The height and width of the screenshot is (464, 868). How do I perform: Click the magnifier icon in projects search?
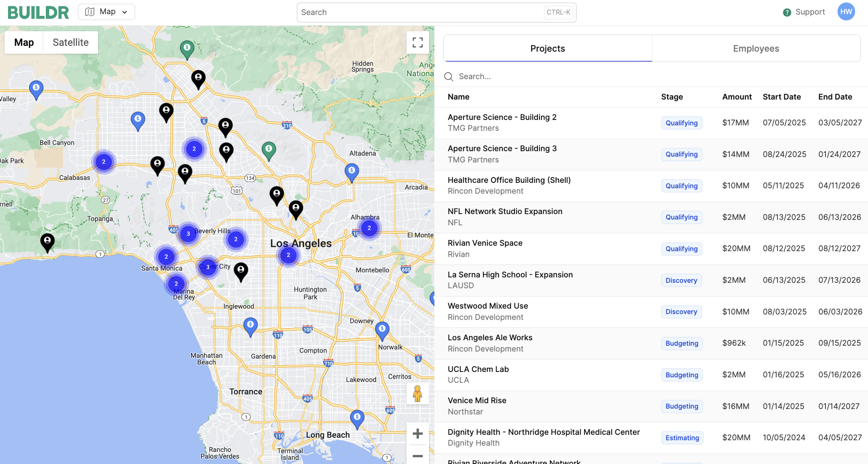(449, 77)
